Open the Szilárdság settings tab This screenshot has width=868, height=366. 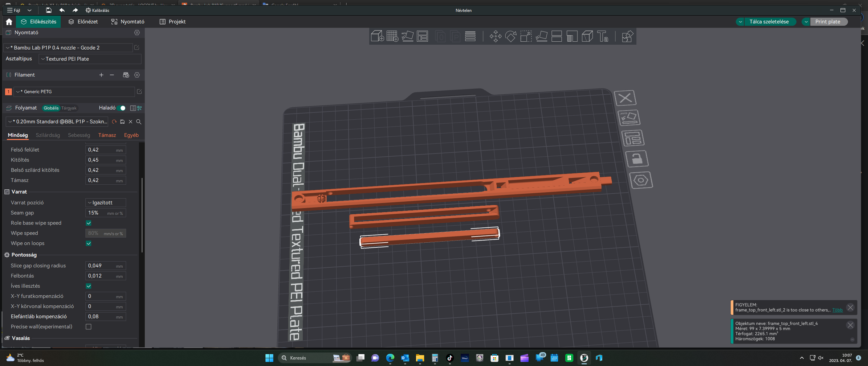click(48, 135)
